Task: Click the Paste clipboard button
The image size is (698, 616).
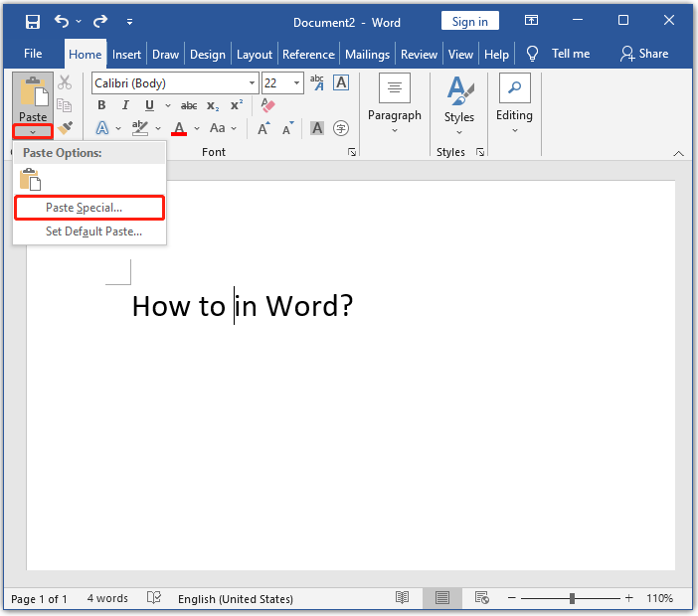Action: 33,98
